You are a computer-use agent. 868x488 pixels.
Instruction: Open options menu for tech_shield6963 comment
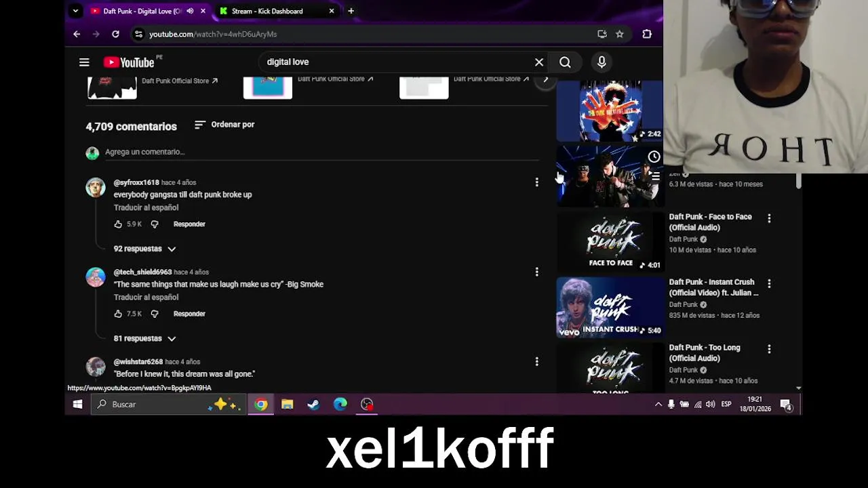click(536, 272)
